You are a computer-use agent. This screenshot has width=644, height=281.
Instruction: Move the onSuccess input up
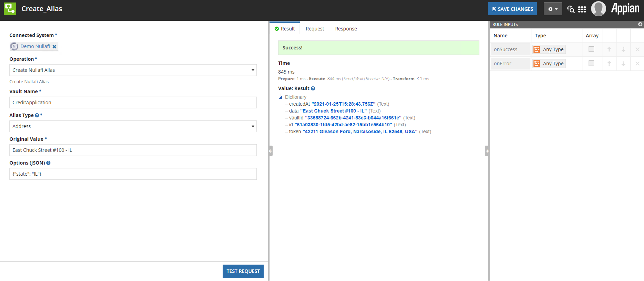[x=609, y=50]
